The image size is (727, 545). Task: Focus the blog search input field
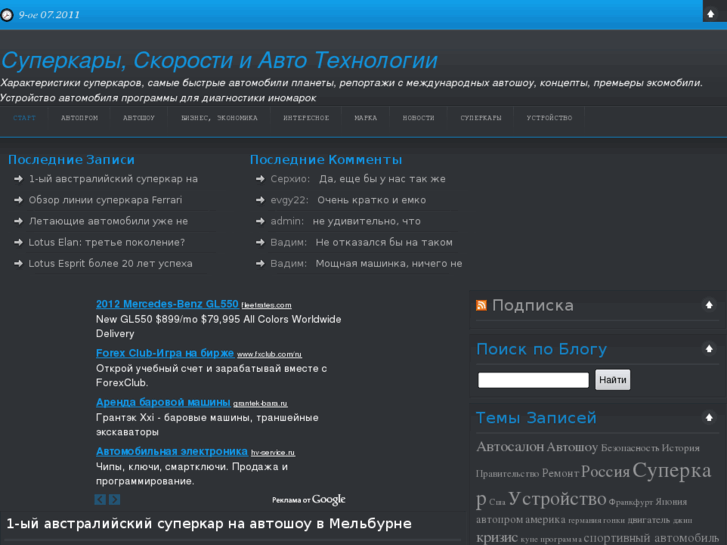coord(533,380)
